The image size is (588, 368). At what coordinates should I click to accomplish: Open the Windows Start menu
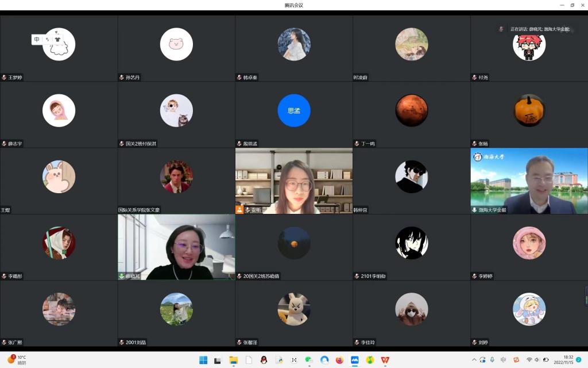[203, 360]
